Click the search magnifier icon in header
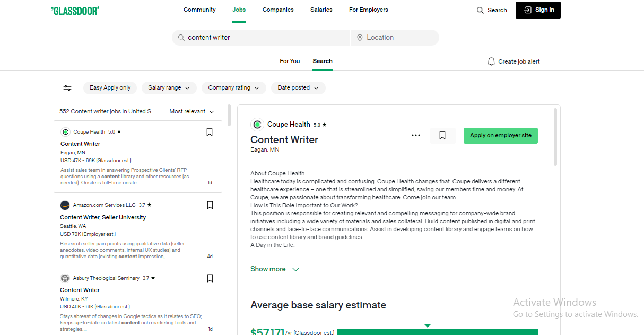Viewport: 644px width, 335px height. click(480, 10)
